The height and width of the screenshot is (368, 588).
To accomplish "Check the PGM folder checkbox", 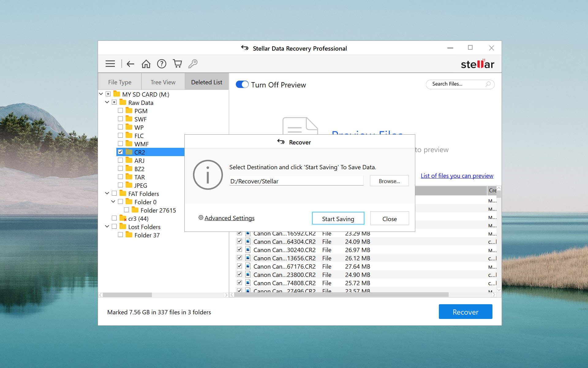I will (x=120, y=110).
